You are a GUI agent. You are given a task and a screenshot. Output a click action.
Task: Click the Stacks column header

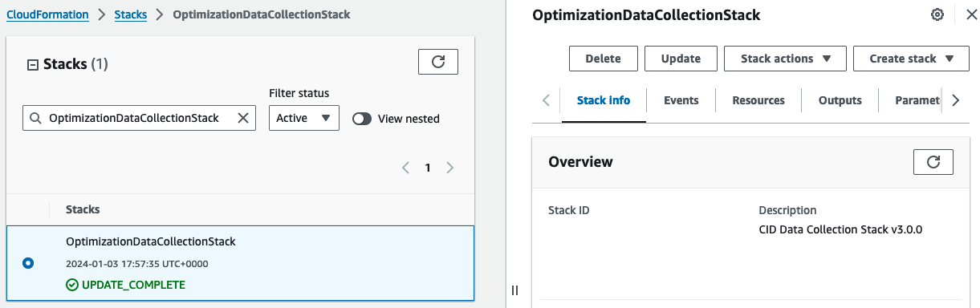[83, 209]
